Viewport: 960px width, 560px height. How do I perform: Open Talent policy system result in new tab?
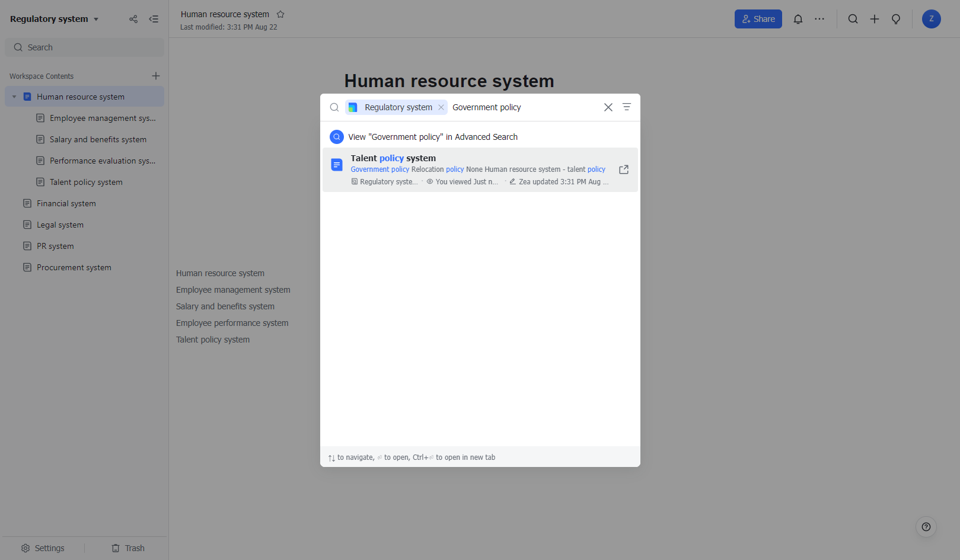point(624,169)
